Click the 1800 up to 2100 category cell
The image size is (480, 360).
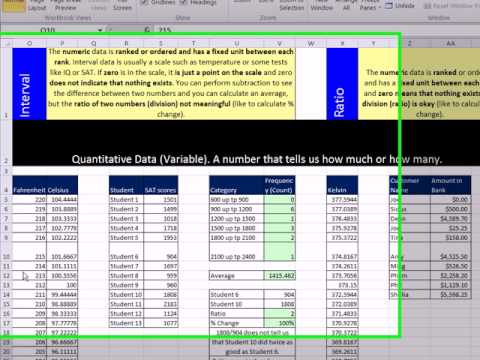coord(236,238)
